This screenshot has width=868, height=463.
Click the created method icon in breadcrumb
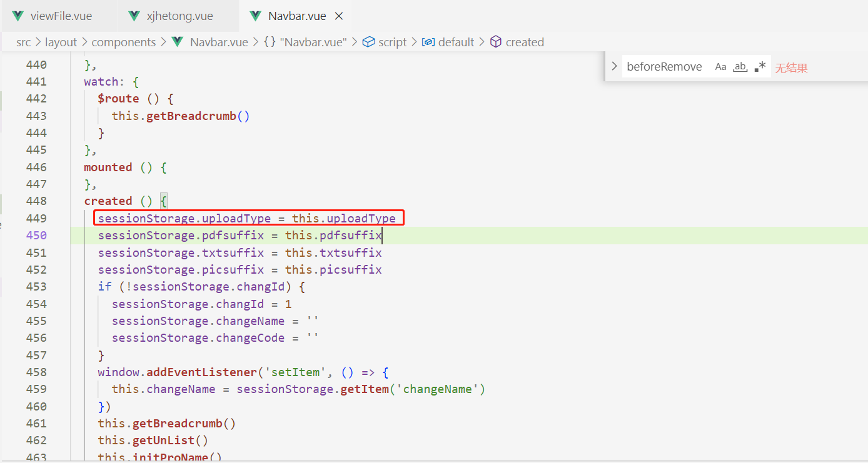496,42
